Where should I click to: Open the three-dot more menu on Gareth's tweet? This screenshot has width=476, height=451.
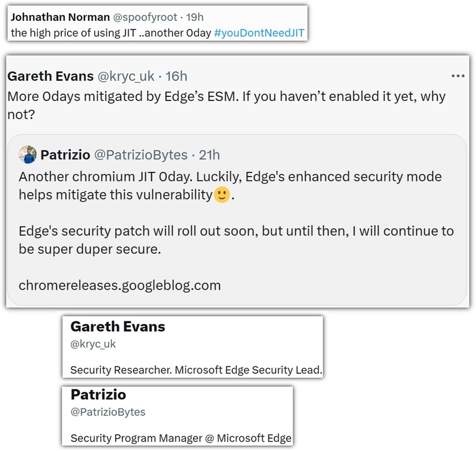click(x=458, y=76)
